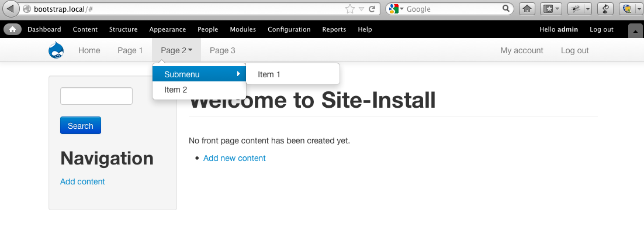This screenshot has width=644, height=233.
Task: Open My account in navbar
Action: (522, 50)
